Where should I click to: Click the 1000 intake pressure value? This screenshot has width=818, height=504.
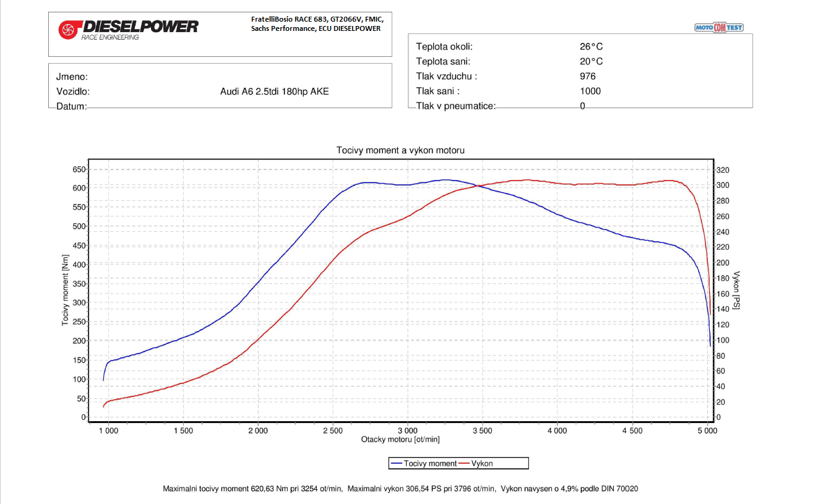590,91
